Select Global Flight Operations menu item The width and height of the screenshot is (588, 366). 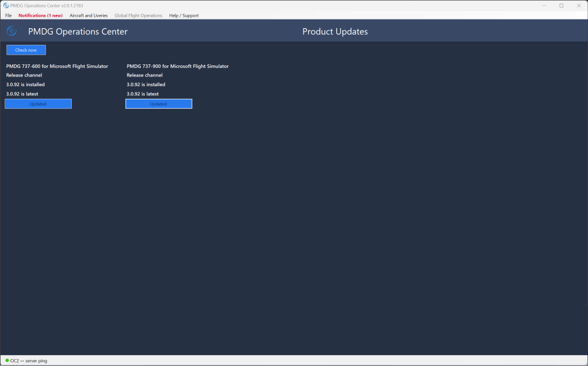point(138,16)
